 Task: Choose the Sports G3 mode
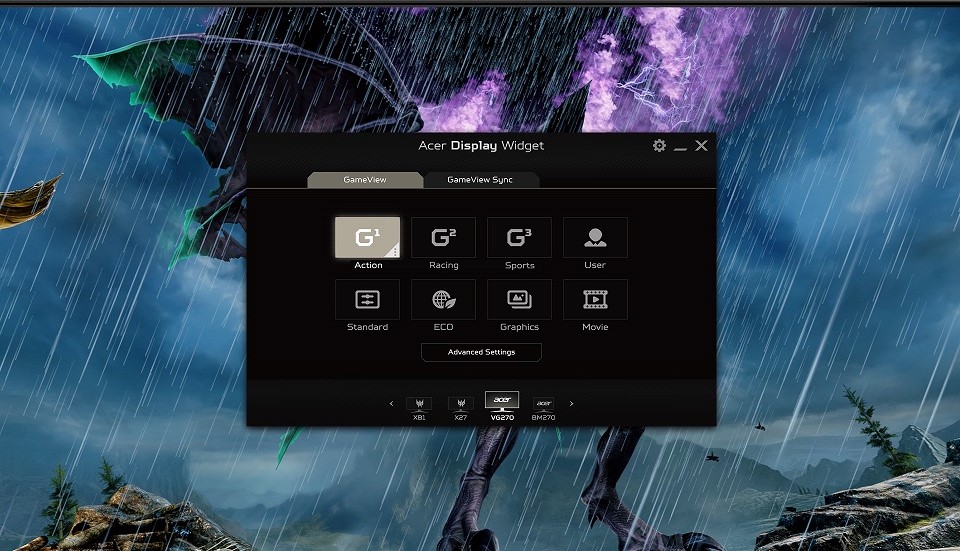519,238
